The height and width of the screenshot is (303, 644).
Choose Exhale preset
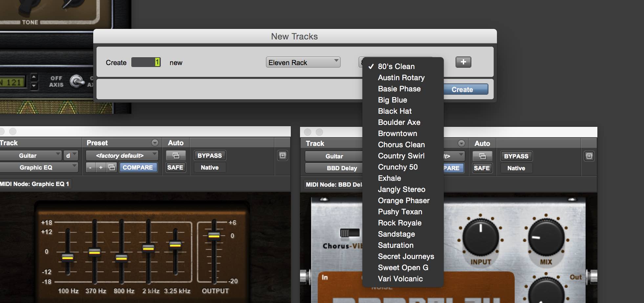pyautogui.click(x=403, y=178)
